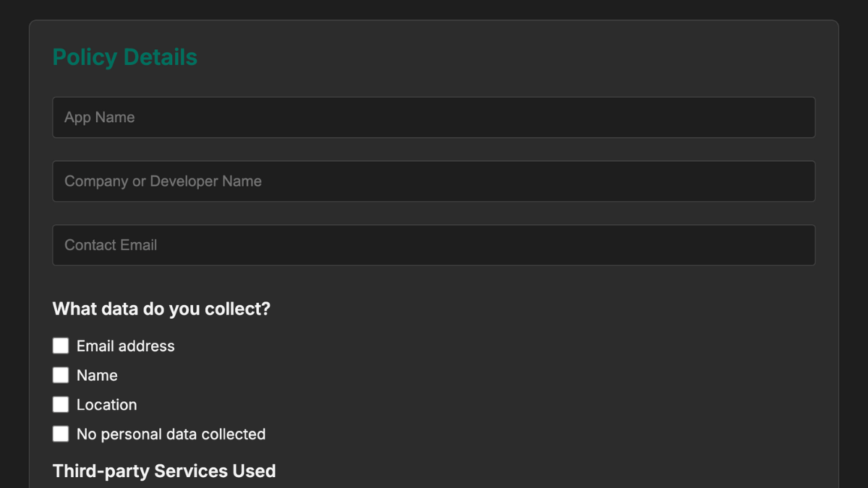
Task: Click the right end of the Contact Email field
Action: coord(796,245)
